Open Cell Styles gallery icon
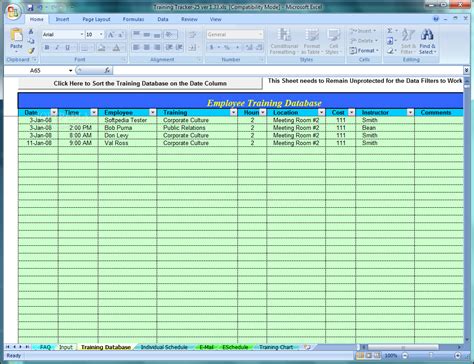This screenshot has width=474, height=364. [x=333, y=35]
